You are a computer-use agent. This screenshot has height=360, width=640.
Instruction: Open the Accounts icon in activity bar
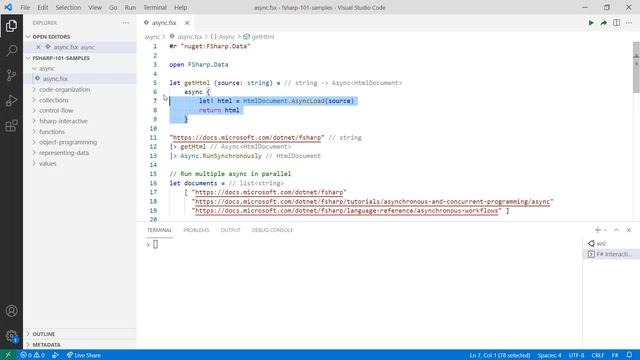point(11,311)
